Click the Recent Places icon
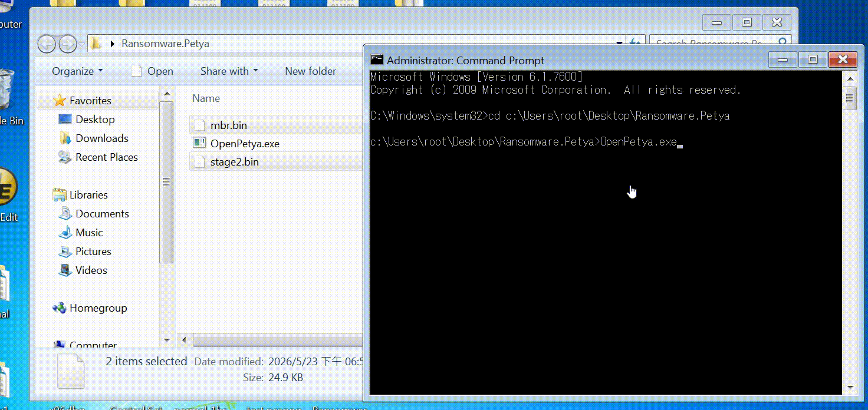Viewport: 868px width, 410px height. (x=65, y=157)
